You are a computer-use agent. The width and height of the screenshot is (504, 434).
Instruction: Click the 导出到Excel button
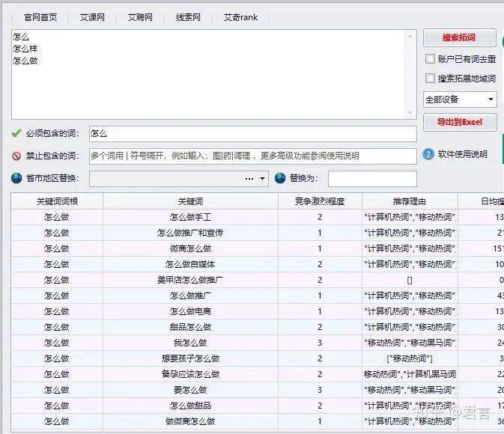tap(459, 122)
